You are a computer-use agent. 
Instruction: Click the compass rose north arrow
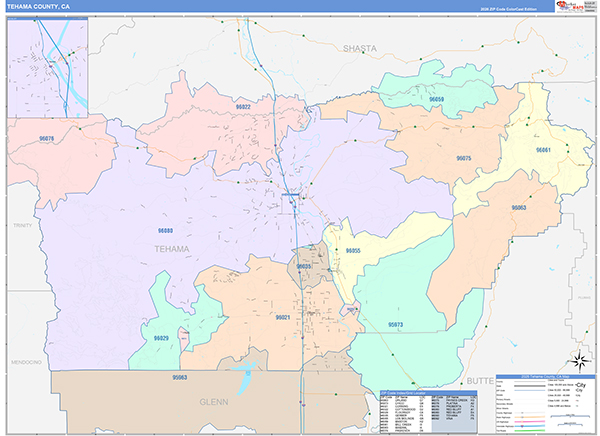[x=577, y=361]
